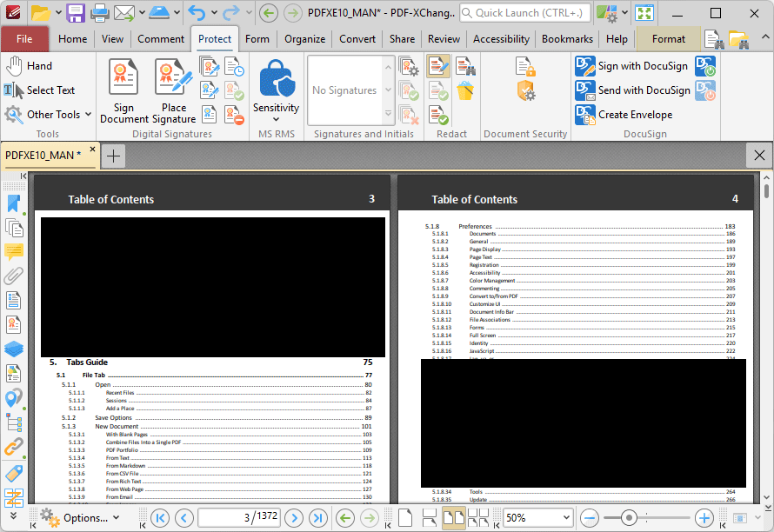Open the Links pane chain icon
Viewport: 774px width, 532px height.
pyautogui.click(x=14, y=447)
